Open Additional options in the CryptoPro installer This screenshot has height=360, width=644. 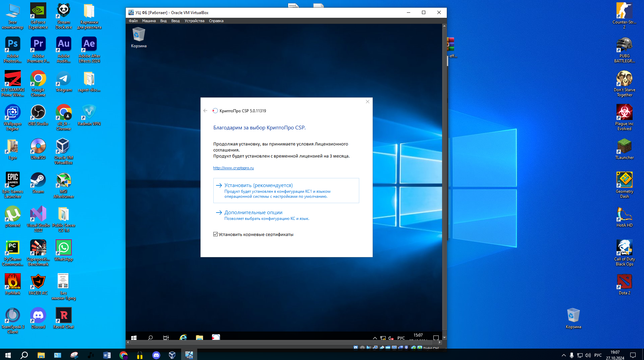point(286,215)
